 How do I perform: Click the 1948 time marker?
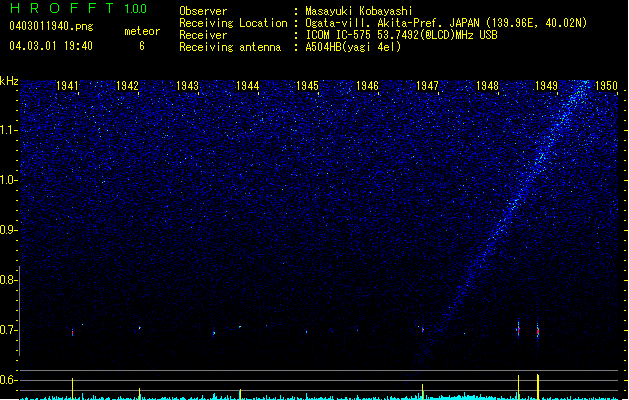pos(487,86)
